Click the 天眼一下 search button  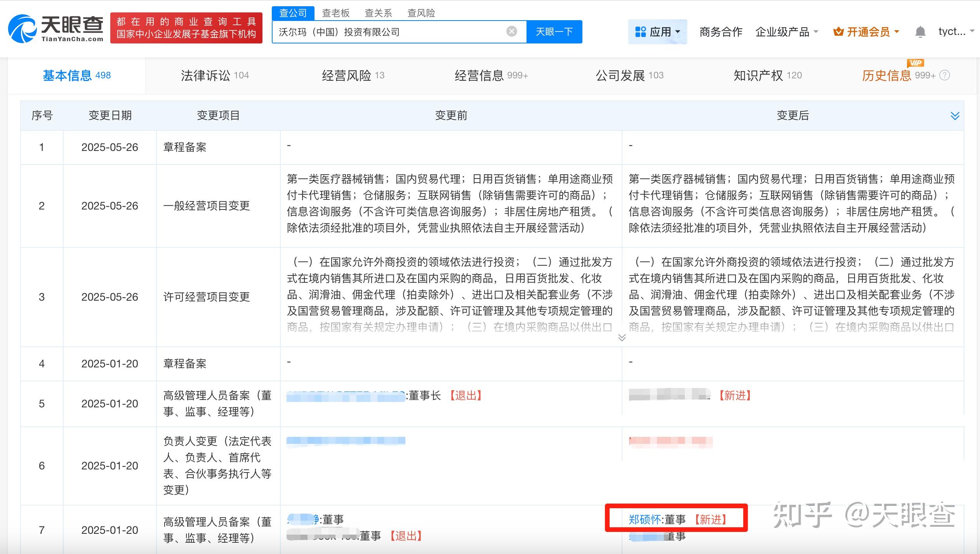pos(554,32)
